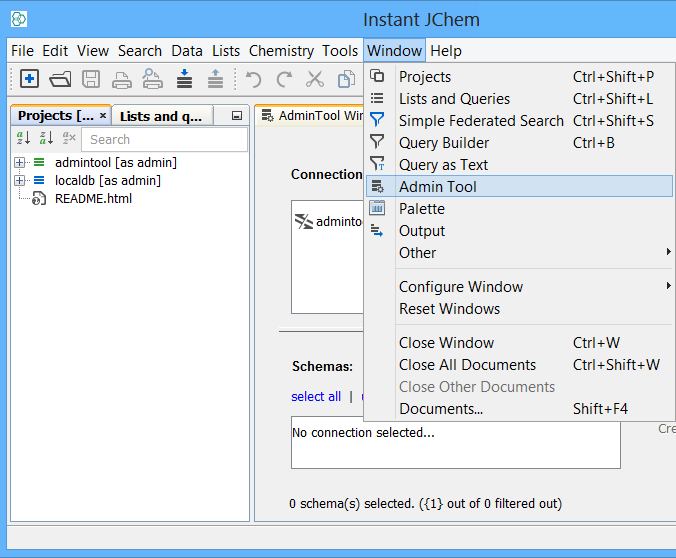Close the open Window menu
The width and height of the screenshot is (676, 558).
pyautogui.click(x=394, y=51)
